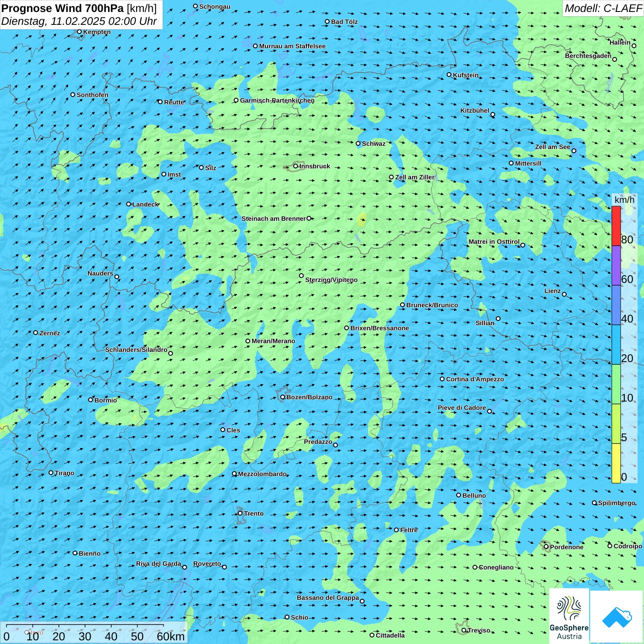Click the 'Sterzing/Vipiteno' label

pyautogui.click(x=331, y=280)
